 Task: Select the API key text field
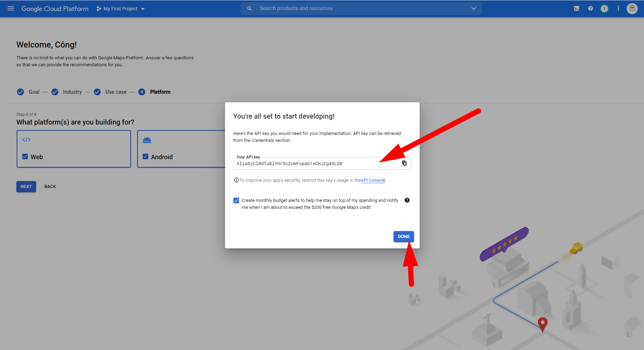[x=322, y=163]
